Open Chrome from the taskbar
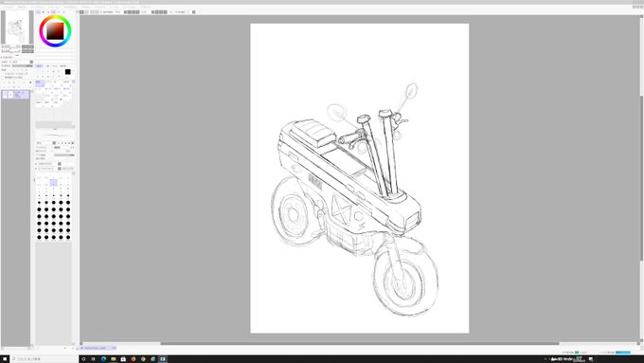Image resolution: width=644 pixels, height=363 pixels. click(143, 359)
